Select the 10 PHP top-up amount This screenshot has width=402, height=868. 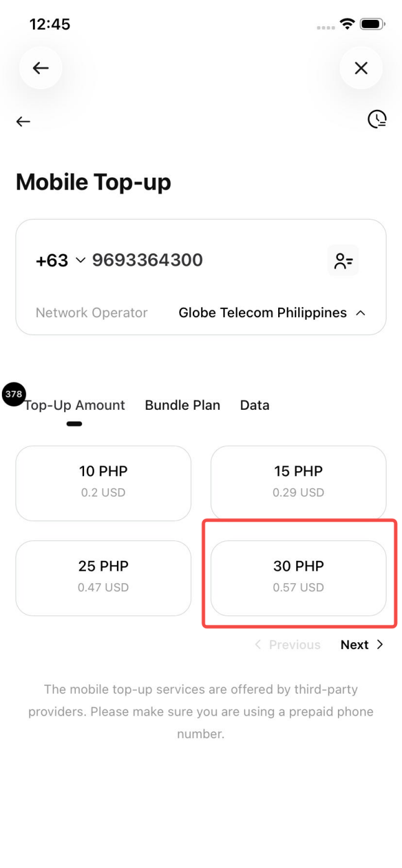tap(103, 483)
